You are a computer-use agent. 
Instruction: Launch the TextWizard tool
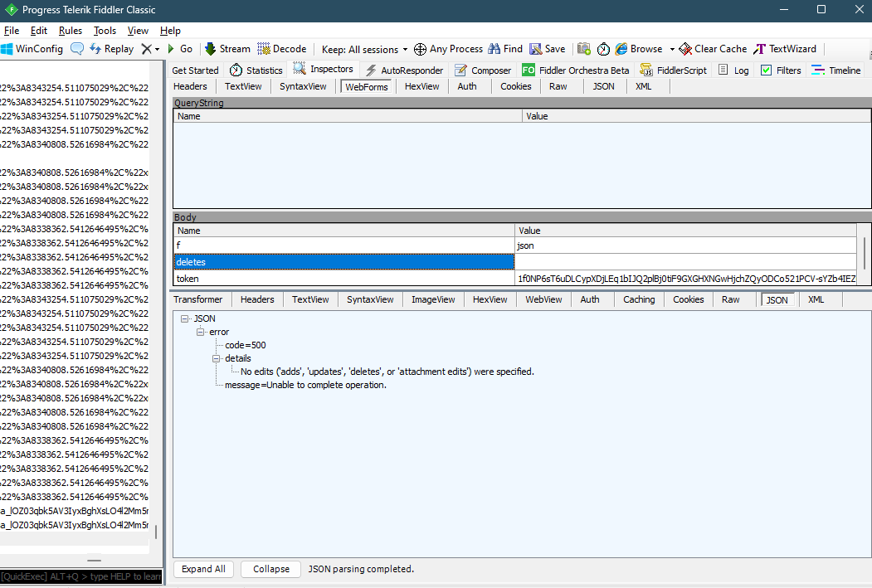785,48
